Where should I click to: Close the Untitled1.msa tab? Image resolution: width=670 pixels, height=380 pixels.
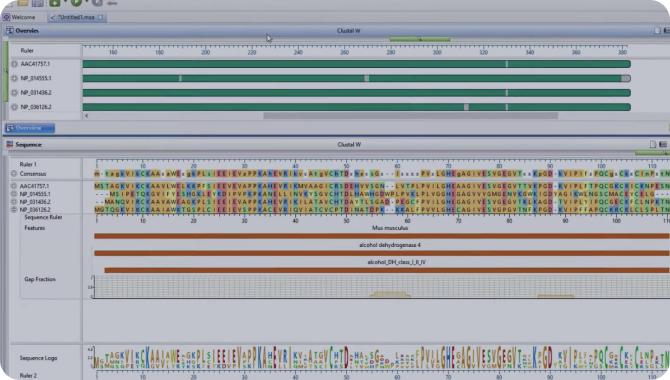point(101,17)
